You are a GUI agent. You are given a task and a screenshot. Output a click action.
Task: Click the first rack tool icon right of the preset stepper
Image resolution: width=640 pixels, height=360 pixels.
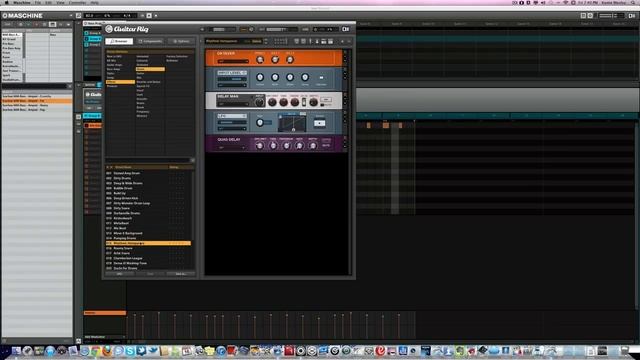tap(297, 41)
